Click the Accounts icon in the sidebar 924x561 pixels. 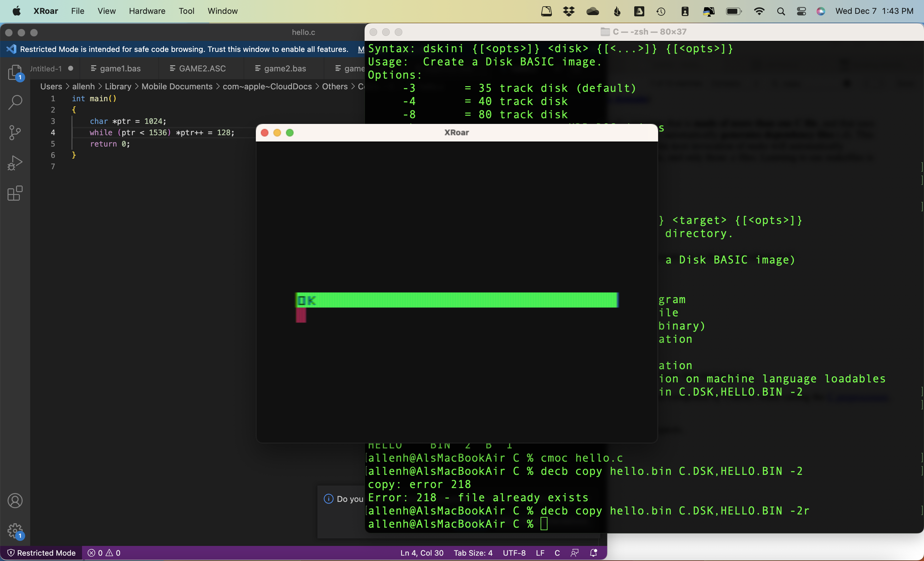[x=15, y=501]
